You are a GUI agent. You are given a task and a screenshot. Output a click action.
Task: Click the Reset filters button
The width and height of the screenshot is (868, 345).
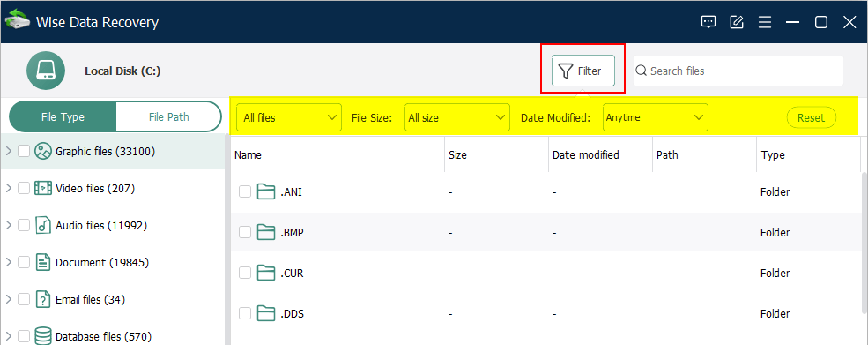point(811,117)
